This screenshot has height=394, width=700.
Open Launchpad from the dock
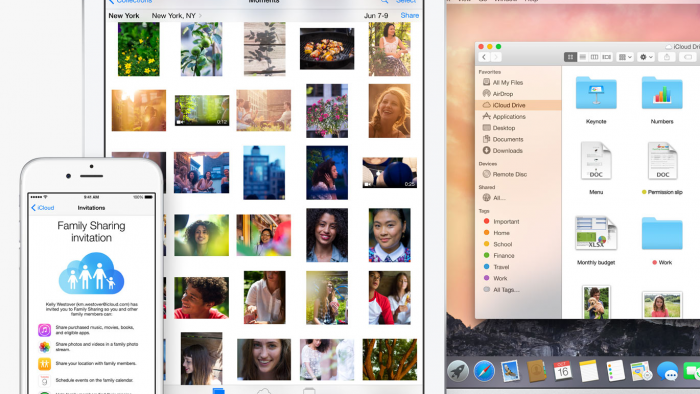point(458,371)
